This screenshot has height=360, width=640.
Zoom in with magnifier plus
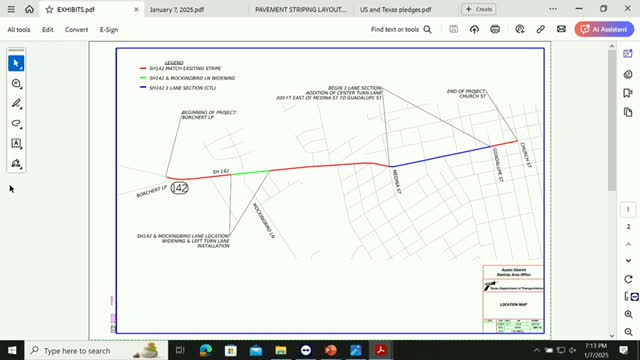pyautogui.click(x=628, y=314)
